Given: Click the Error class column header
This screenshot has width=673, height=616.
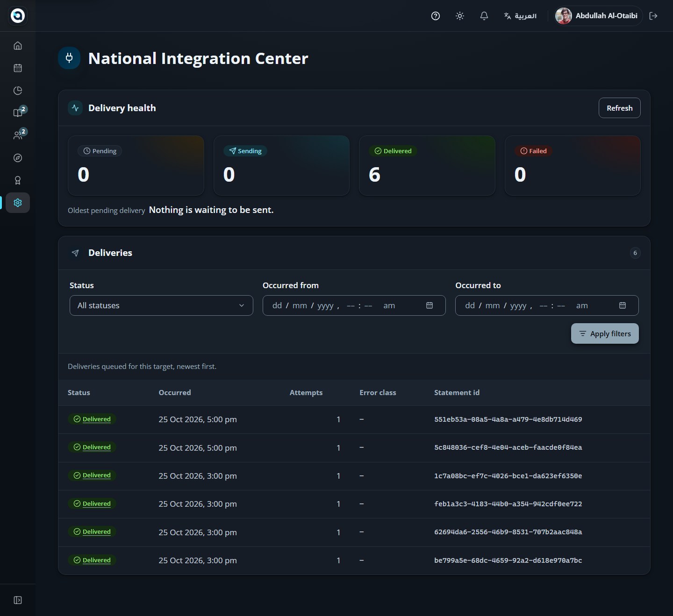Looking at the screenshot, I should coord(378,393).
